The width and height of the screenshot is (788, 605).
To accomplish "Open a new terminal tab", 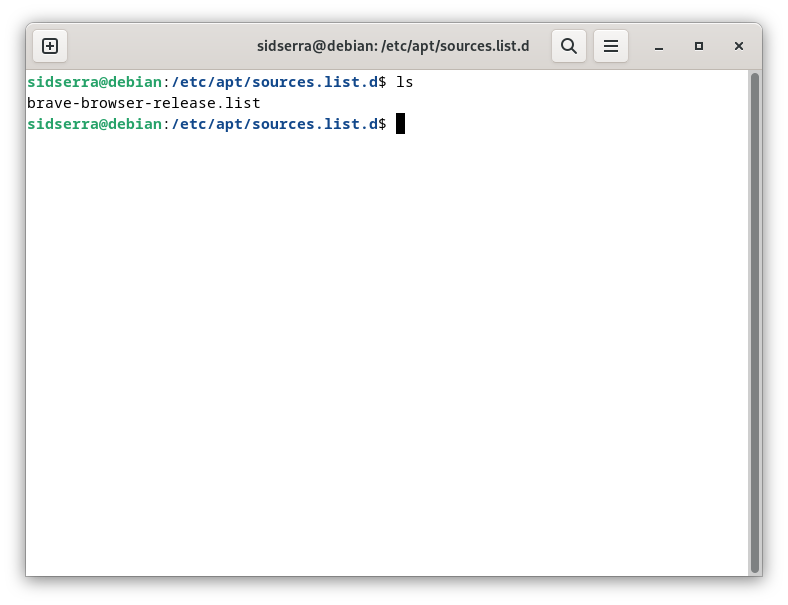I will click(x=50, y=46).
